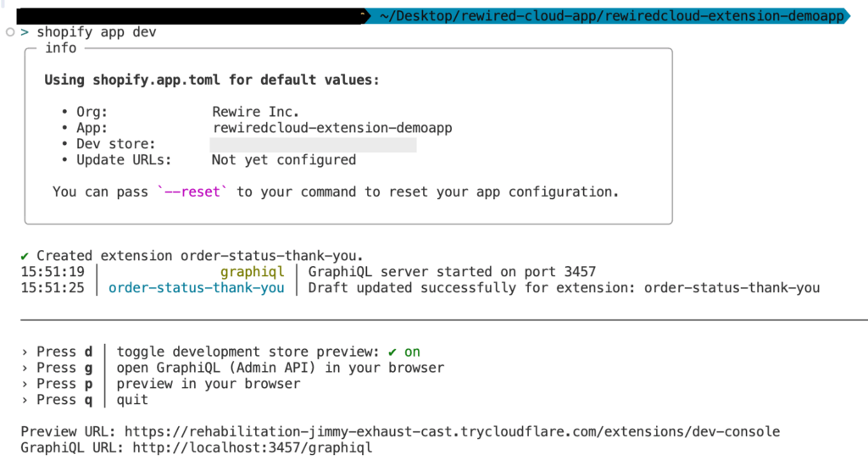Click the 'Org:' label

pos(92,112)
